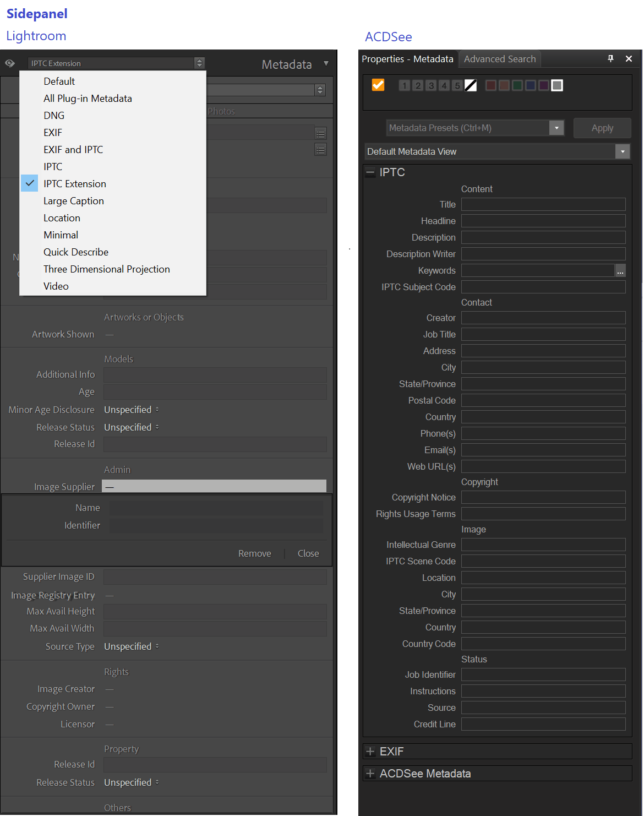The image size is (644, 816).
Task: Click list icon beside Additional Info field
Action: click(320, 133)
